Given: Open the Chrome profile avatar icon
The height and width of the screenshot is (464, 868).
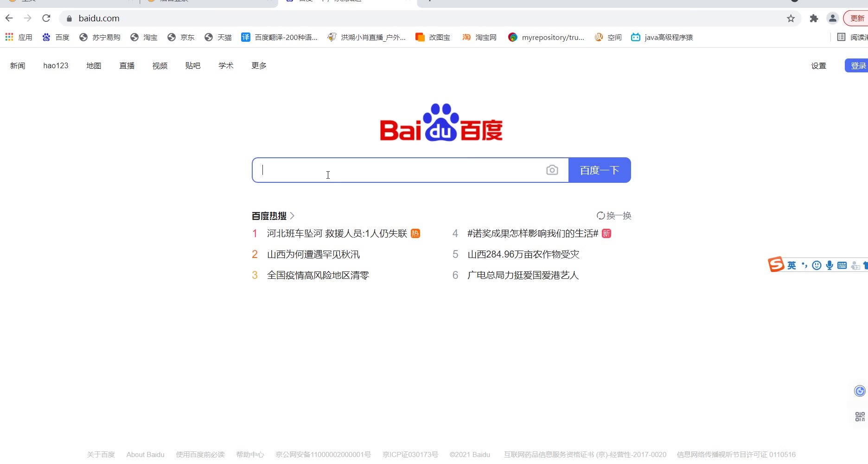Looking at the screenshot, I should pyautogui.click(x=833, y=19).
